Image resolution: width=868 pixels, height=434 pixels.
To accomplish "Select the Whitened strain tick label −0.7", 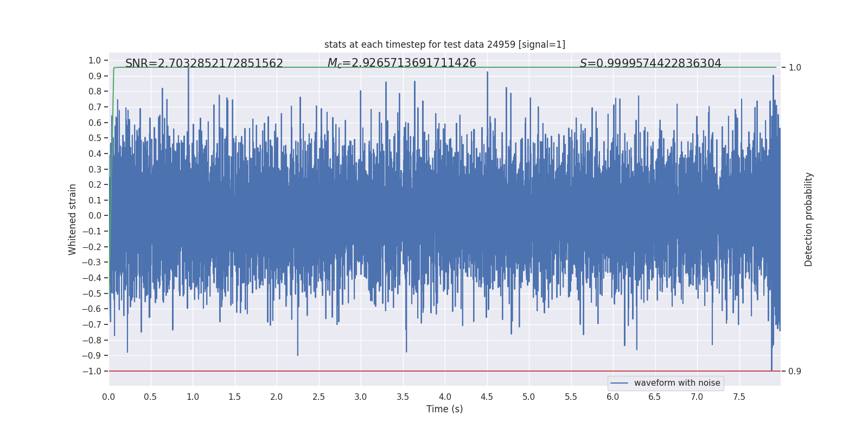I will 92,324.
